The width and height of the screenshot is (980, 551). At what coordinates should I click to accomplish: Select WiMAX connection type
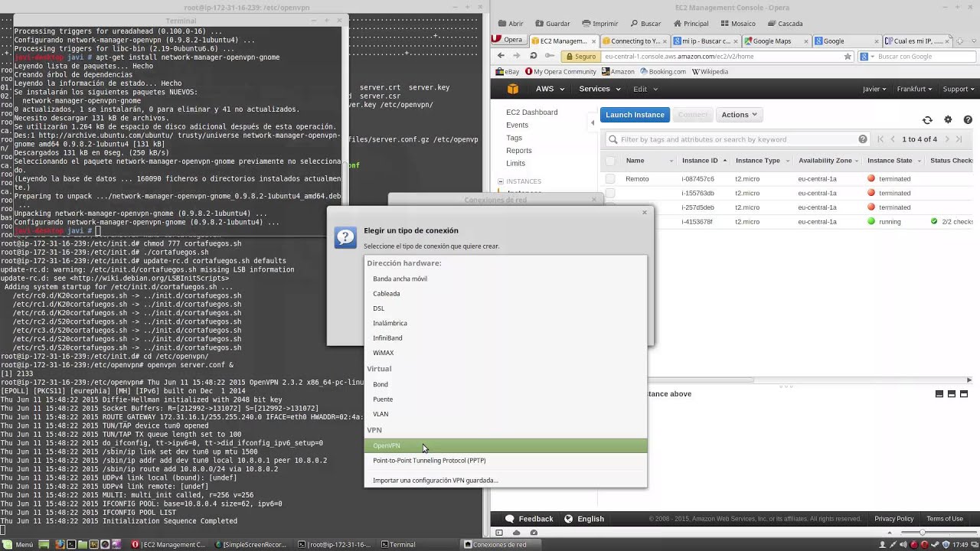coord(505,353)
